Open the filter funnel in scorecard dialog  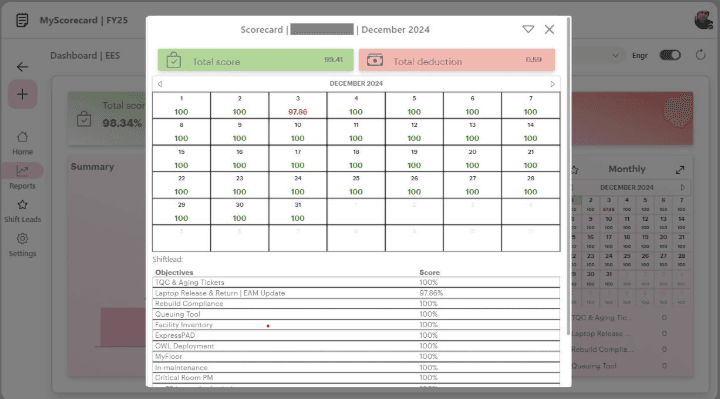(528, 29)
